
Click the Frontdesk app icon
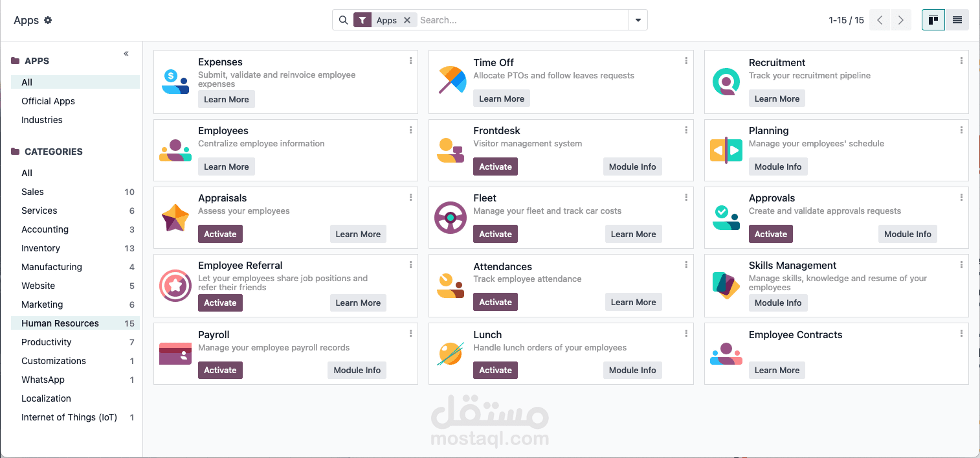coord(451,150)
